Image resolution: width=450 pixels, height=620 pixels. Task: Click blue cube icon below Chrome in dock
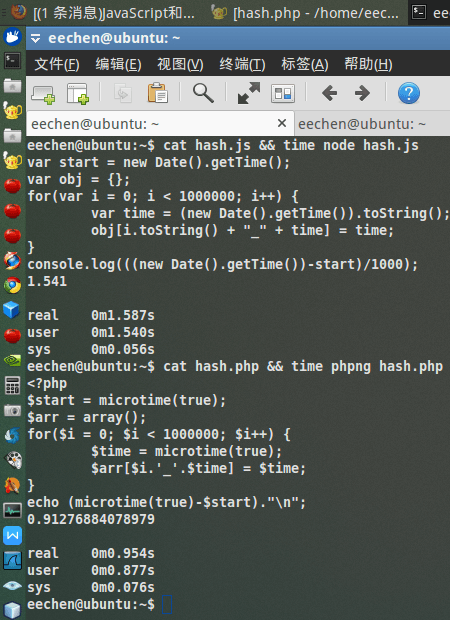tap(11, 310)
